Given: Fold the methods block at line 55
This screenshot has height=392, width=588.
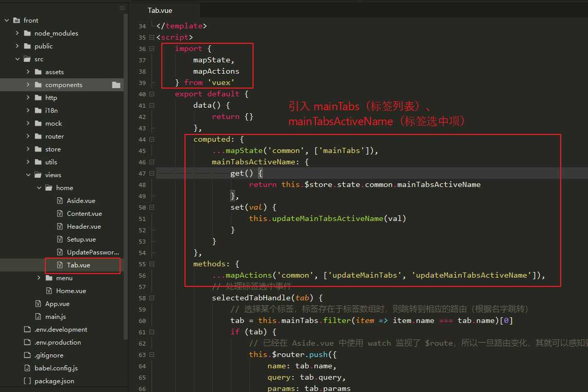Looking at the screenshot, I should tap(152, 264).
